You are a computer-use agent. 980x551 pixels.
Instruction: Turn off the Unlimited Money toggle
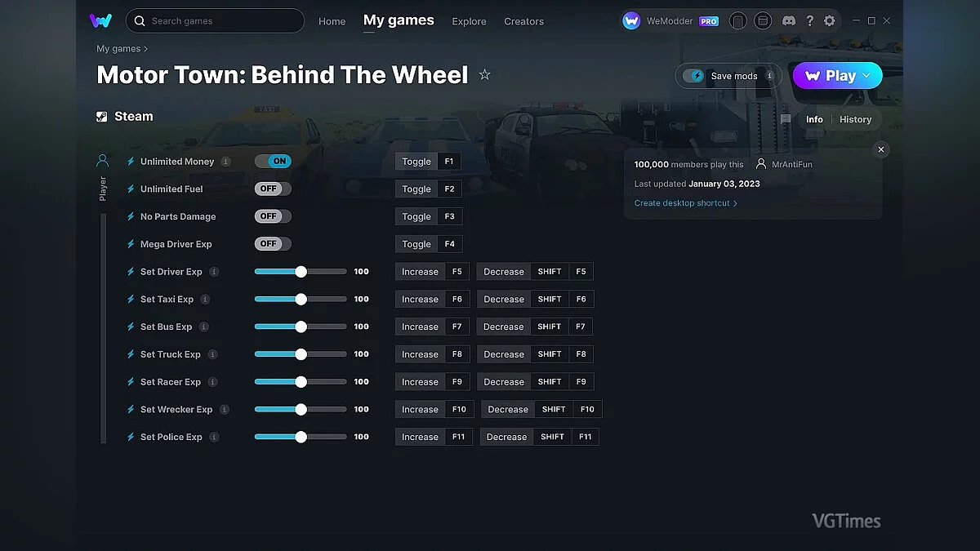point(273,161)
